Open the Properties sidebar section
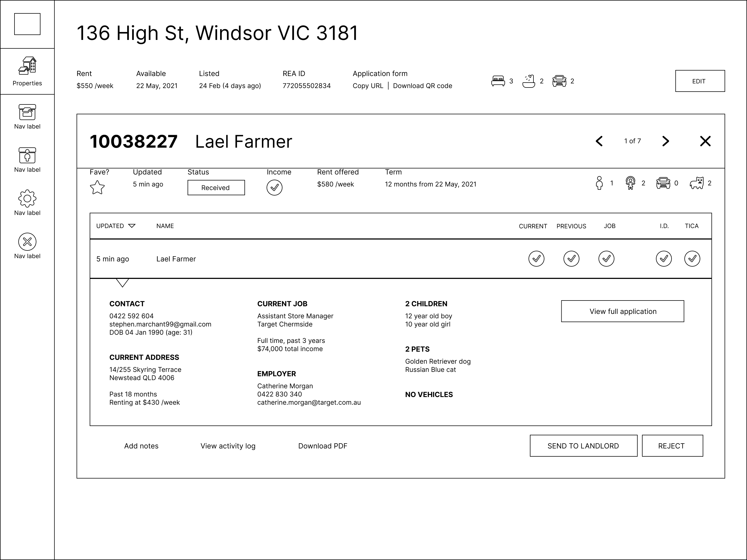This screenshot has height=560, width=747. coord(27,71)
